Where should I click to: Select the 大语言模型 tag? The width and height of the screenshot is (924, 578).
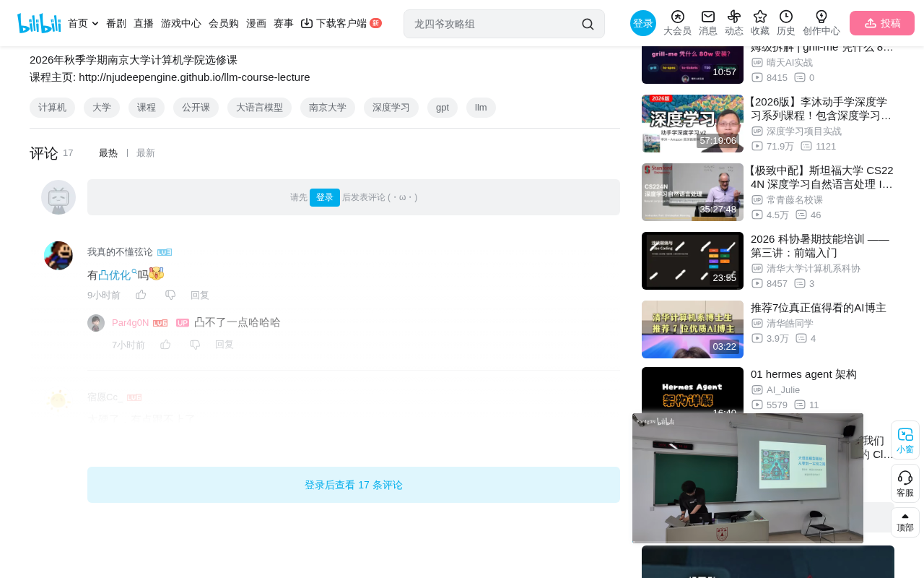tap(259, 108)
